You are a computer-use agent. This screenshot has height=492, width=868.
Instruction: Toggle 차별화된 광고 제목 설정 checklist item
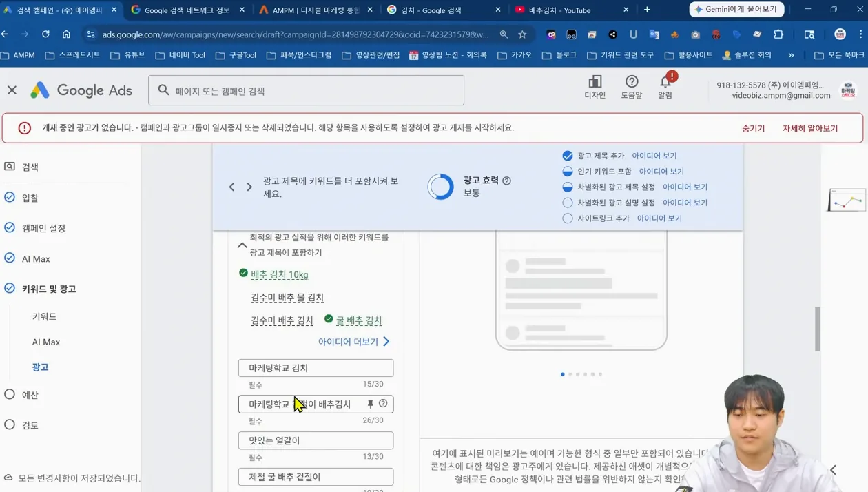pyautogui.click(x=568, y=187)
